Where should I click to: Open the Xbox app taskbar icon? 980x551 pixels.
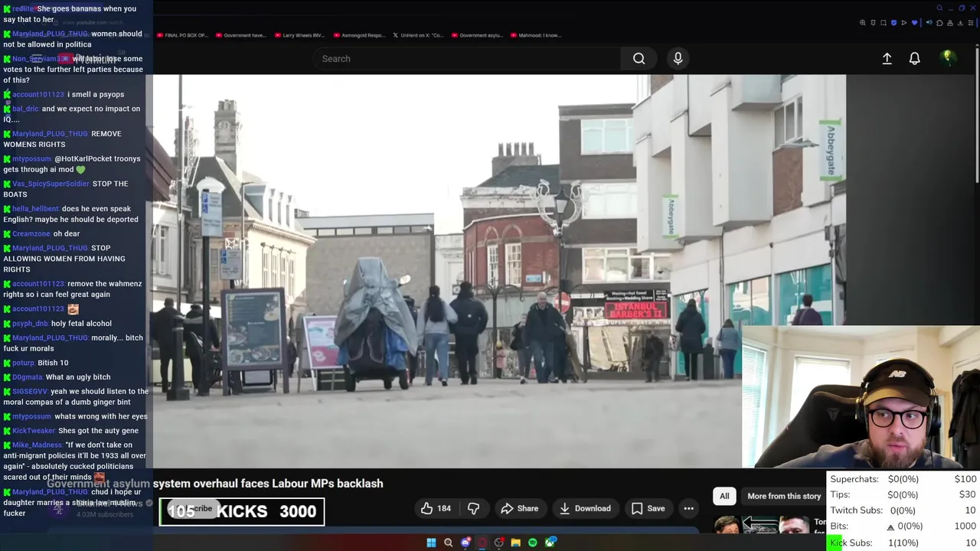[x=550, y=542]
